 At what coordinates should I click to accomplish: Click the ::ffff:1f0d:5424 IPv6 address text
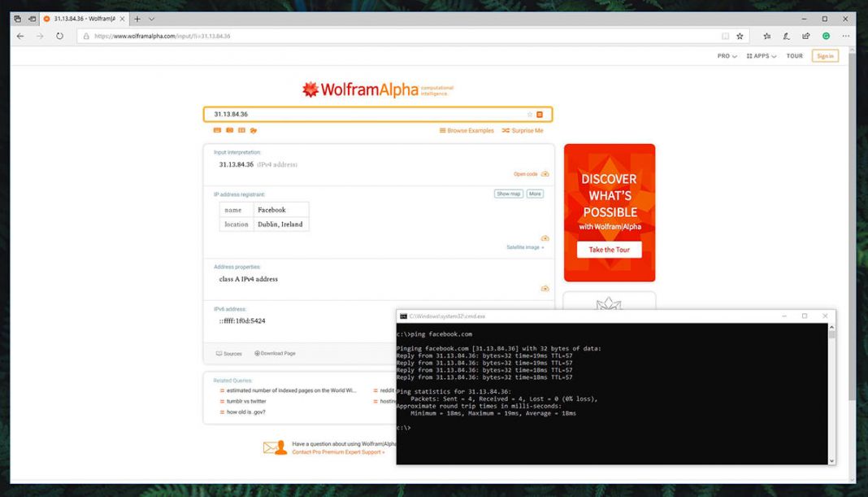pyautogui.click(x=242, y=320)
